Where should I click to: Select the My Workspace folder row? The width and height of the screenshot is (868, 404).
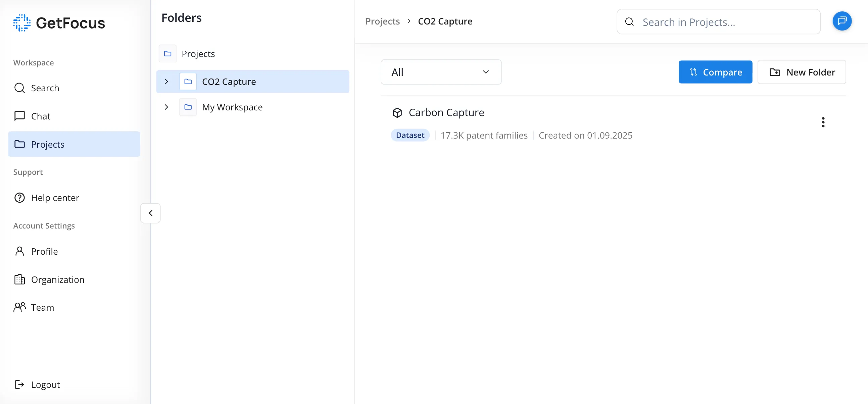pos(253,107)
